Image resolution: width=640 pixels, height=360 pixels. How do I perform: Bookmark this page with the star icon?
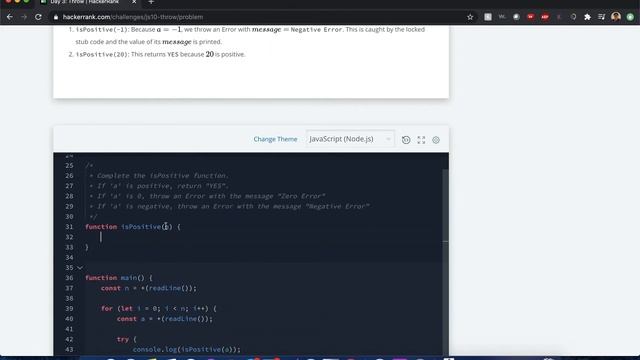point(470,17)
